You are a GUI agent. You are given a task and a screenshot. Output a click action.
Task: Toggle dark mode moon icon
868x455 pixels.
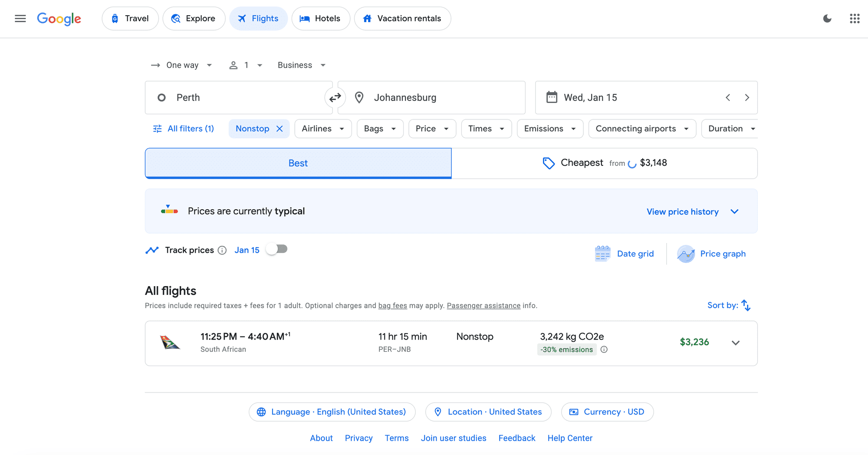pos(827,18)
